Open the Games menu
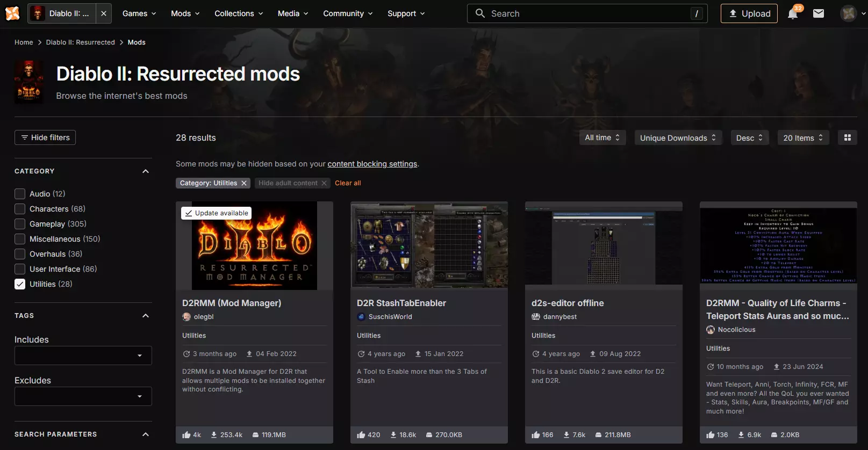Image resolution: width=868 pixels, height=450 pixels. tap(139, 13)
